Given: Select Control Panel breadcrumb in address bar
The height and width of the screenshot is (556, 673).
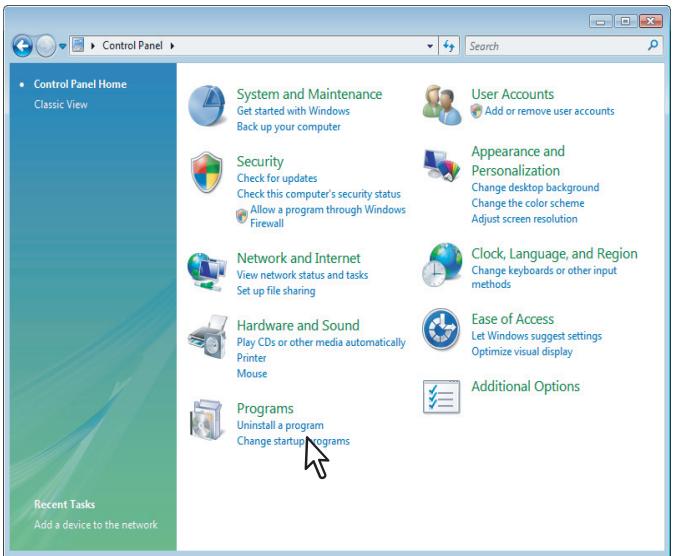Looking at the screenshot, I should tap(132, 46).
